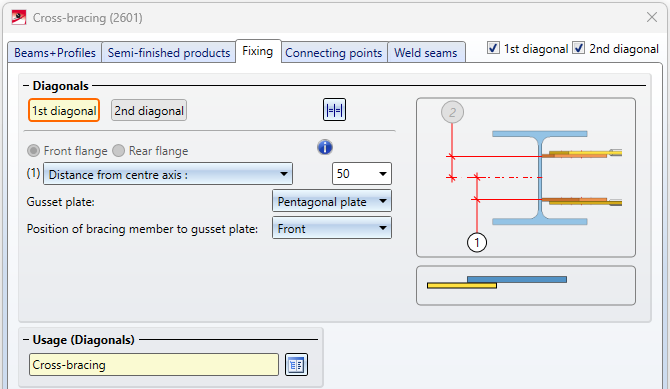670x389 pixels.
Task: Select the Rear flange radio button
Action: tap(118, 151)
